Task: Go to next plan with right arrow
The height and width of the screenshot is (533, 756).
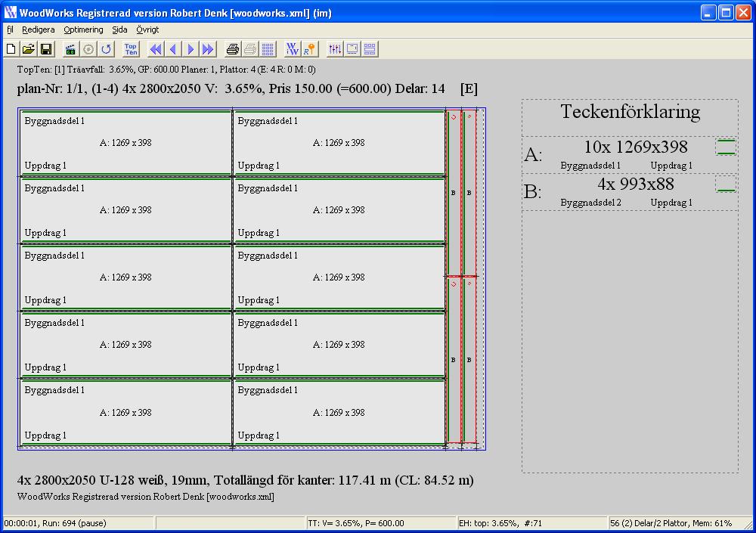Action: coord(191,48)
